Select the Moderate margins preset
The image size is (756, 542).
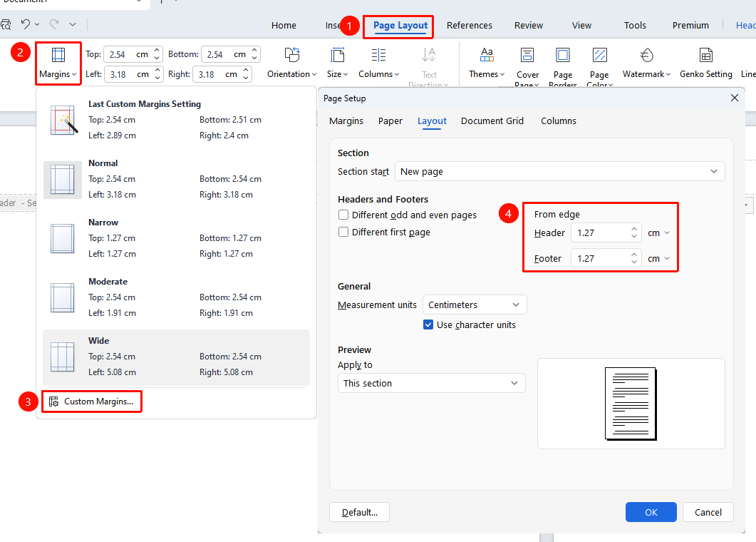(x=177, y=297)
